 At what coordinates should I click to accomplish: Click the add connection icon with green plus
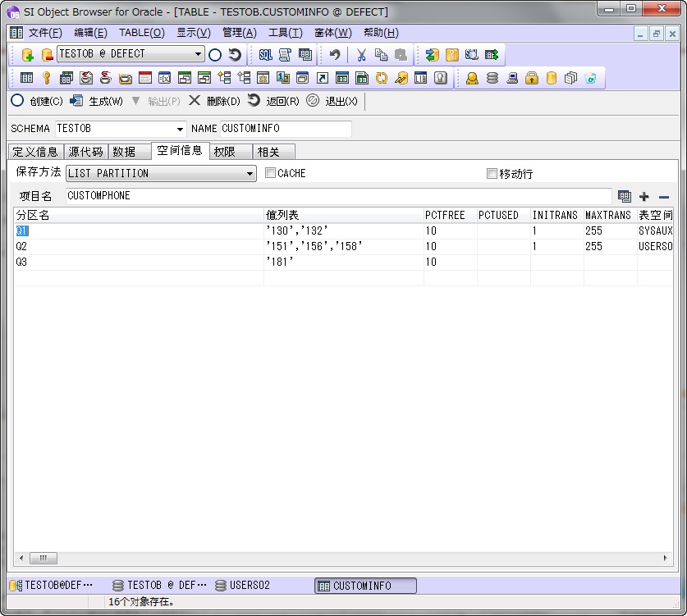pyautogui.click(x=28, y=55)
